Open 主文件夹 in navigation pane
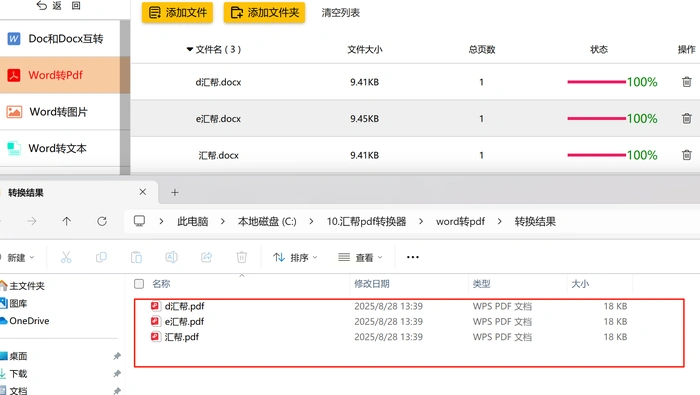Viewport: 700px width, 395px height. tap(27, 286)
